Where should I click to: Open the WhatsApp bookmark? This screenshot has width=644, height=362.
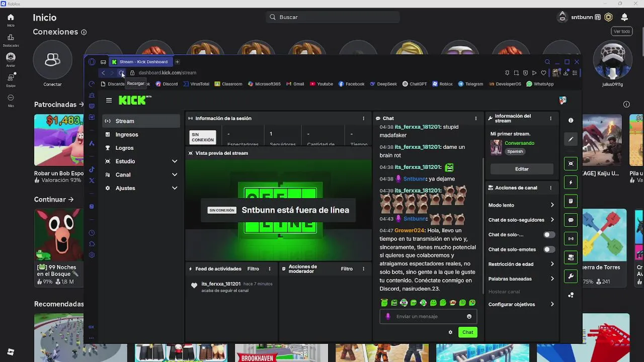tap(540, 84)
